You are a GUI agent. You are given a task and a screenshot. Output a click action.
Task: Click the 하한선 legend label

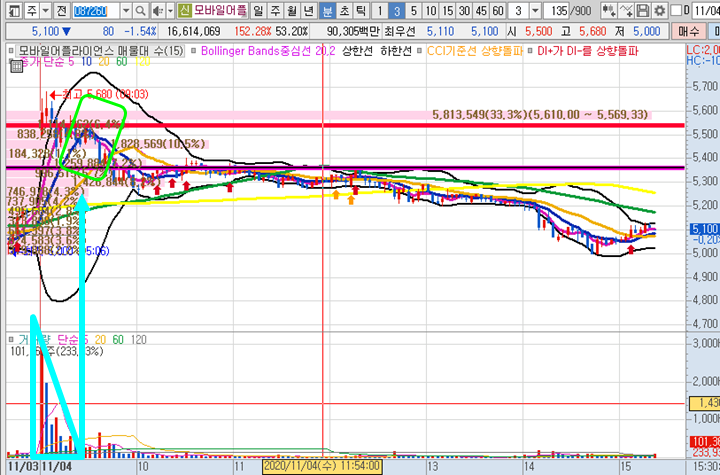396,51
